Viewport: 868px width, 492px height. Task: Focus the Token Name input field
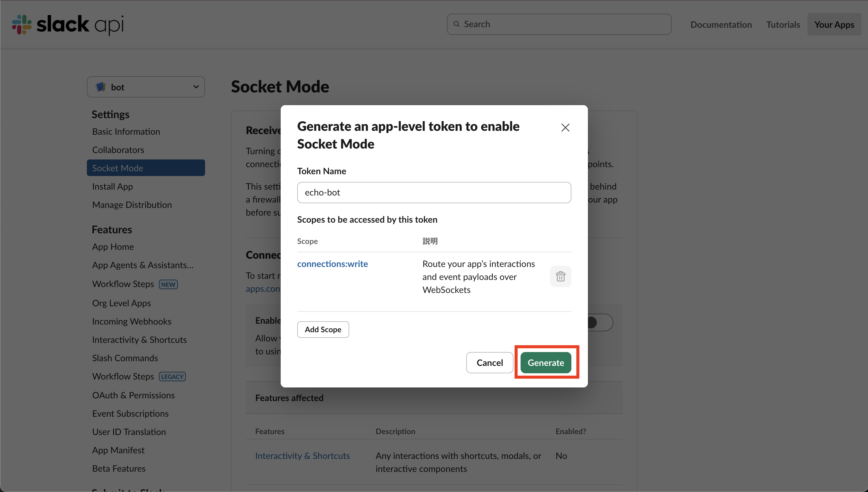tap(434, 193)
